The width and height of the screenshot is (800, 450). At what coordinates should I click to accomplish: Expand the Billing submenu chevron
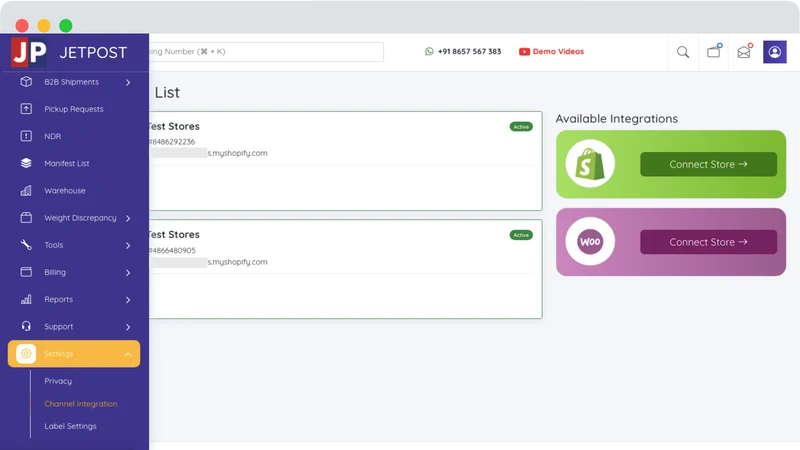(x=128, y=272)
